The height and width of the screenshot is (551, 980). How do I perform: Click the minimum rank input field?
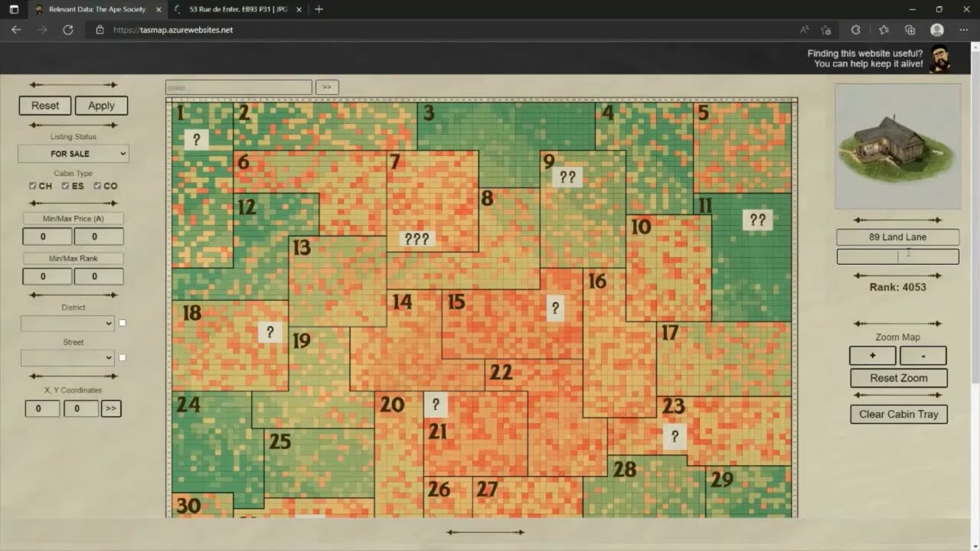coord(47,276)
